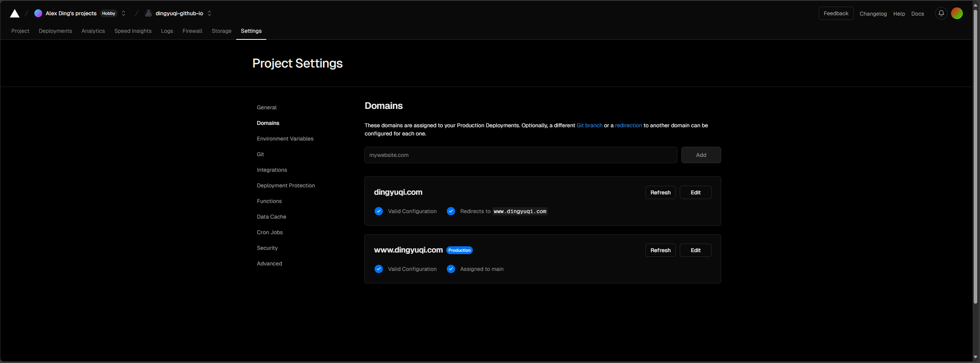Expand the project switcher chevron
The image size is (980, 363).
pos(209,13)
